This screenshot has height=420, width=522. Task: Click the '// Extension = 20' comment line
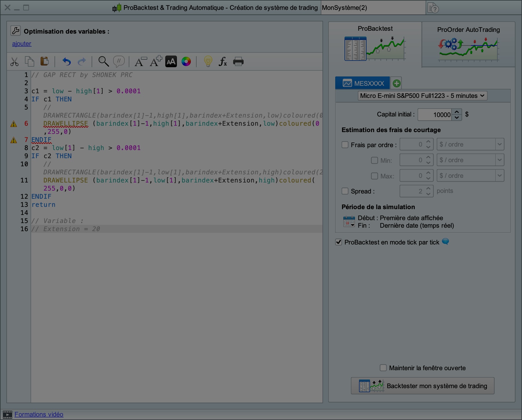tap(66, 229)
